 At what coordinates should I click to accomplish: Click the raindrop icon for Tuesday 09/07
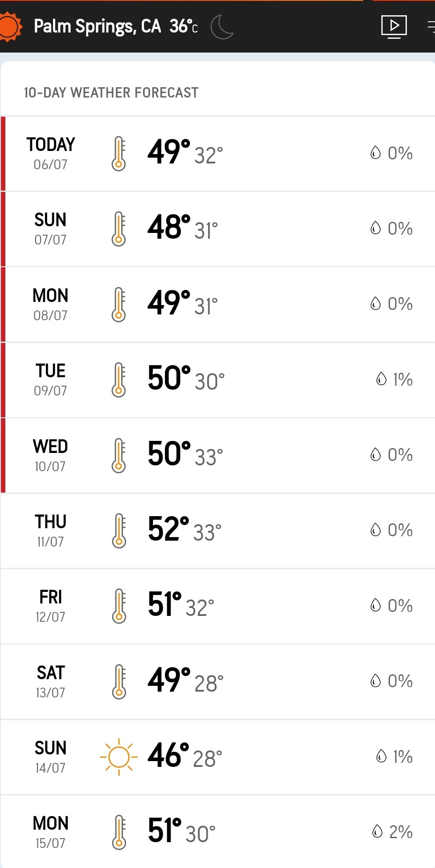point(382,379)
